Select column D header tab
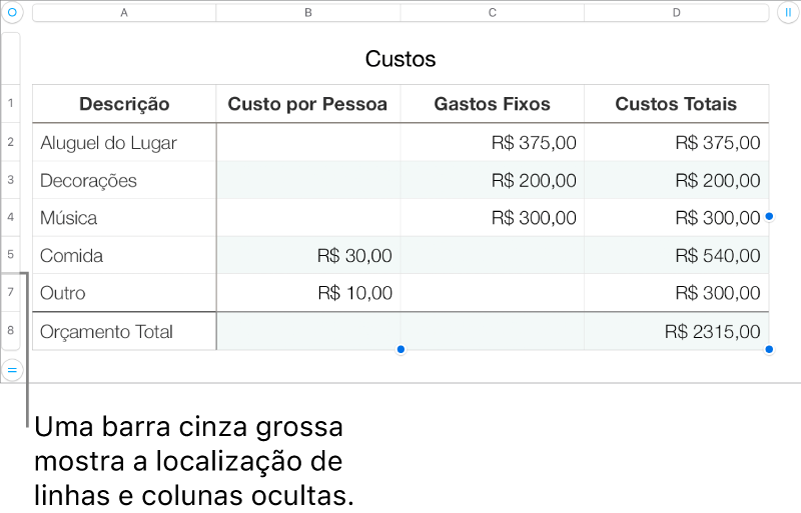 click(x=676, y=13)
